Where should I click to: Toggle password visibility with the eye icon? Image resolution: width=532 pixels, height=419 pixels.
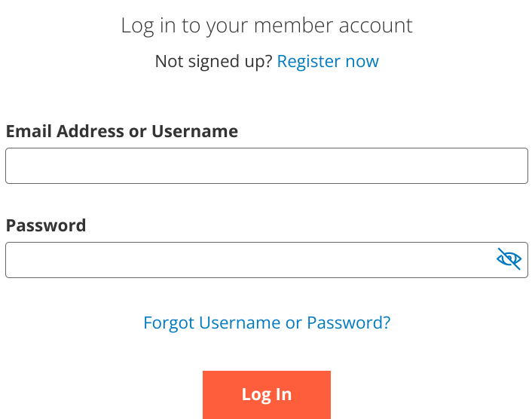pos(509,259)
